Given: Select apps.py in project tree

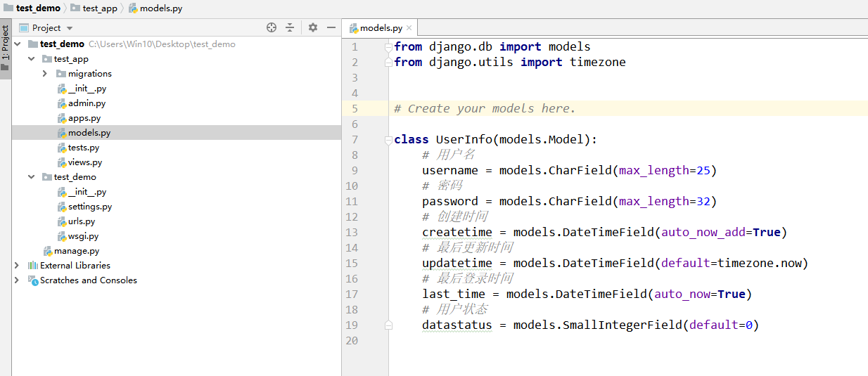Looking at the screenshot, I should click(84, 118).
